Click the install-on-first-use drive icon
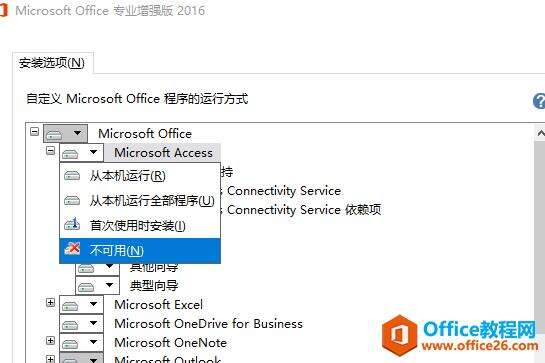This screenshot has width=545, height=363. [x=72, y=224]
